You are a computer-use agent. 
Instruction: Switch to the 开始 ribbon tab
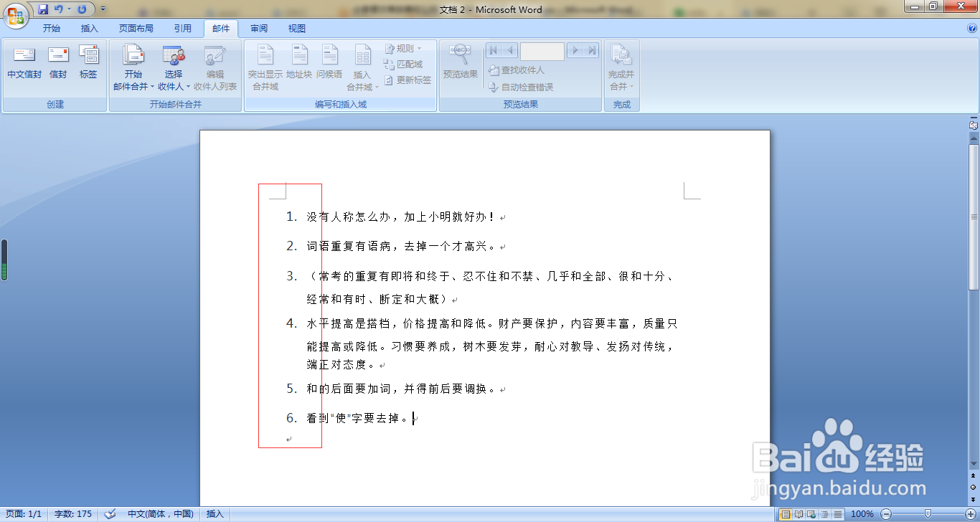tap(52, 29)
